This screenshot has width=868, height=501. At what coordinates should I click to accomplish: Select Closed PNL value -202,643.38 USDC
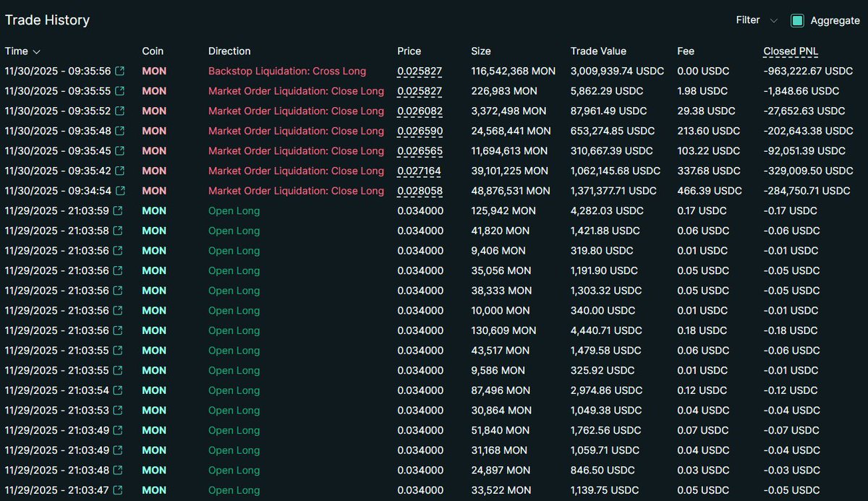808,131
